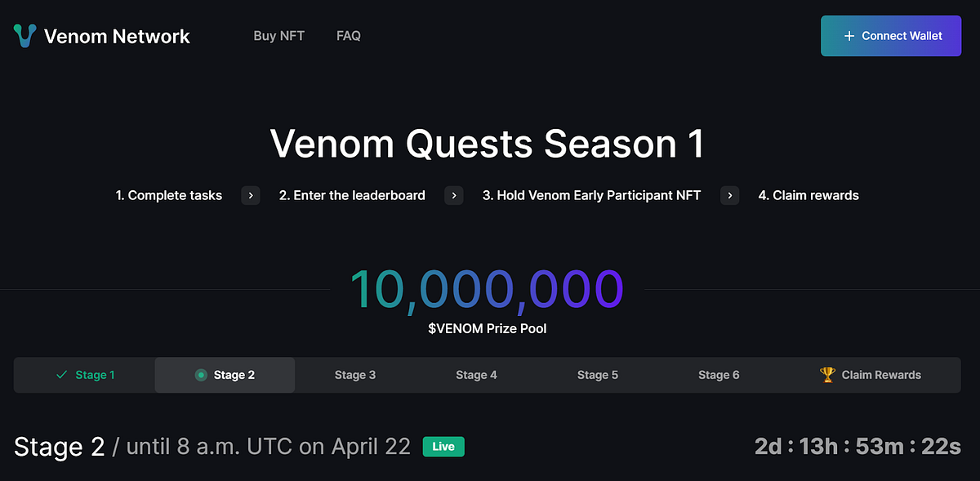The height and width of the screenshot is (481, 980).
Task: Open the FAQ page
Action: coord(348,35)
